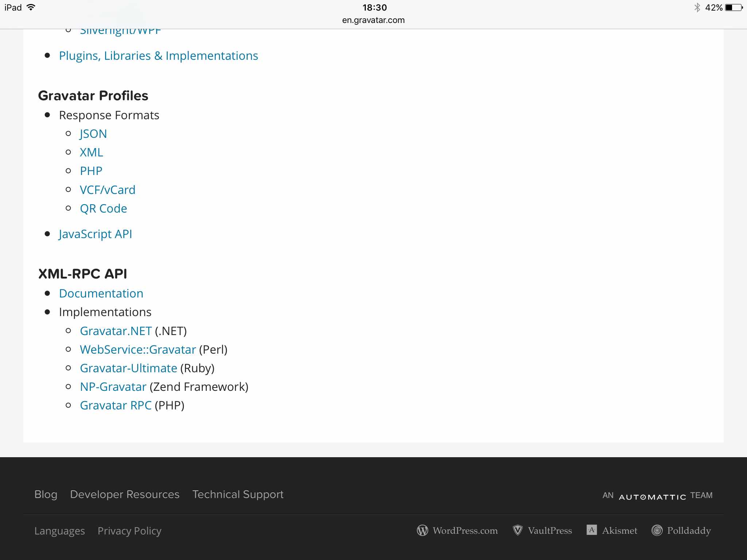Screen dimensions: 747x560
Task: View the Privacy Policy page
Action: pos(129,531)
